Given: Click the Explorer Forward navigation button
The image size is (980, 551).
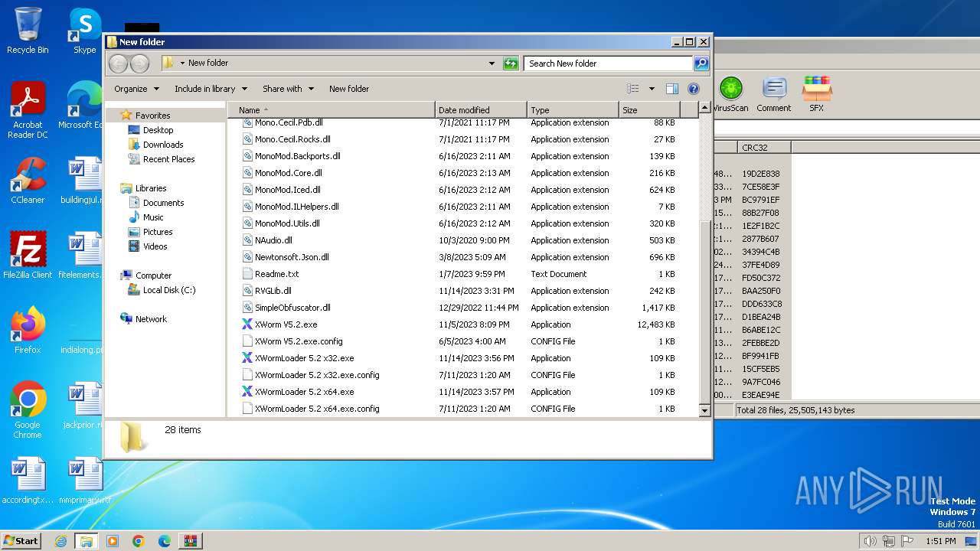Looking at the screenshot, I should 139,64.
